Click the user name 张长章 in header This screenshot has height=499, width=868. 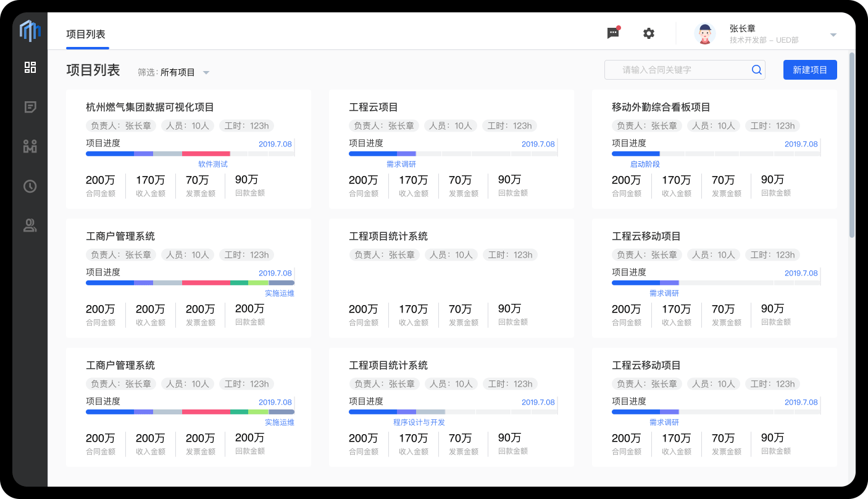(x=743, y=28)
